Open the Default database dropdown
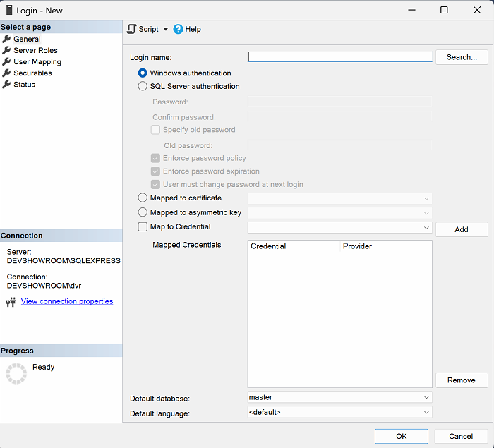 tap(426, 397)
